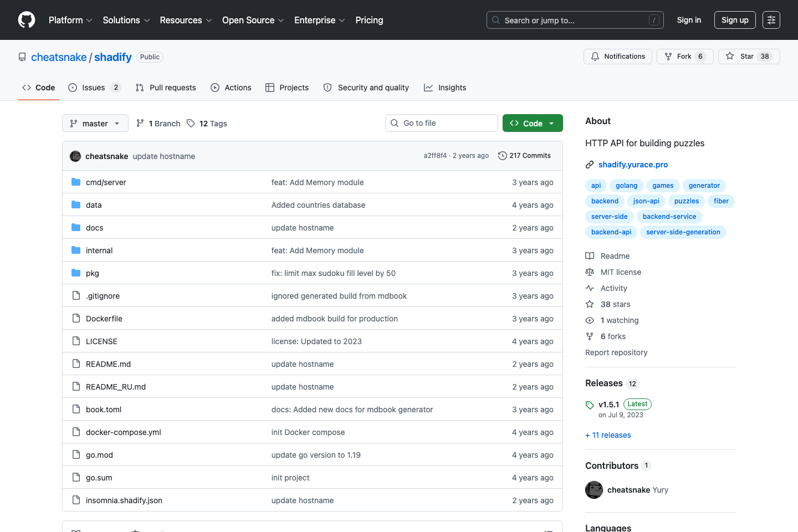This screenshot has height=532, width=798.
Task: Click the Sign up button
Action: 735,20
